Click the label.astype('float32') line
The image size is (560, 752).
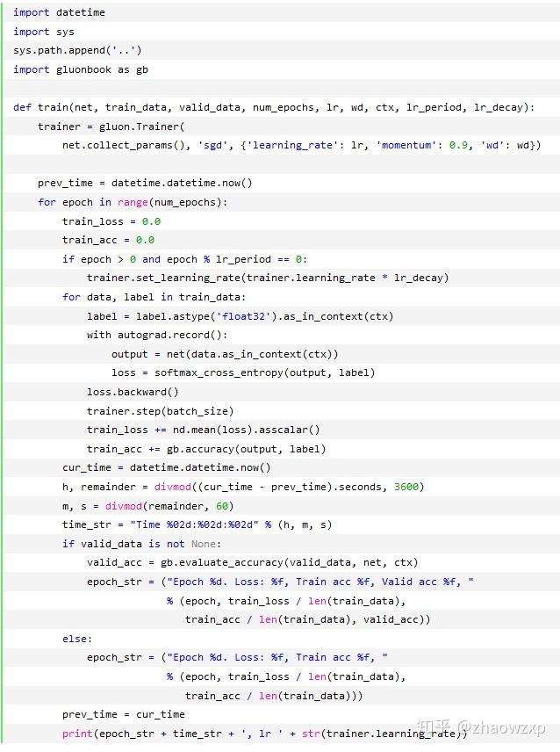click(x=240, y=316)
